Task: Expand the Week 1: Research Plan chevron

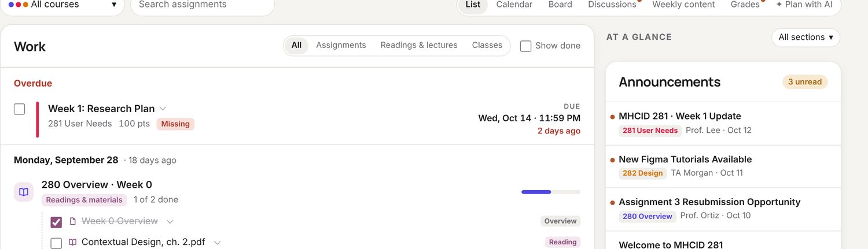Action: [163, 109]
